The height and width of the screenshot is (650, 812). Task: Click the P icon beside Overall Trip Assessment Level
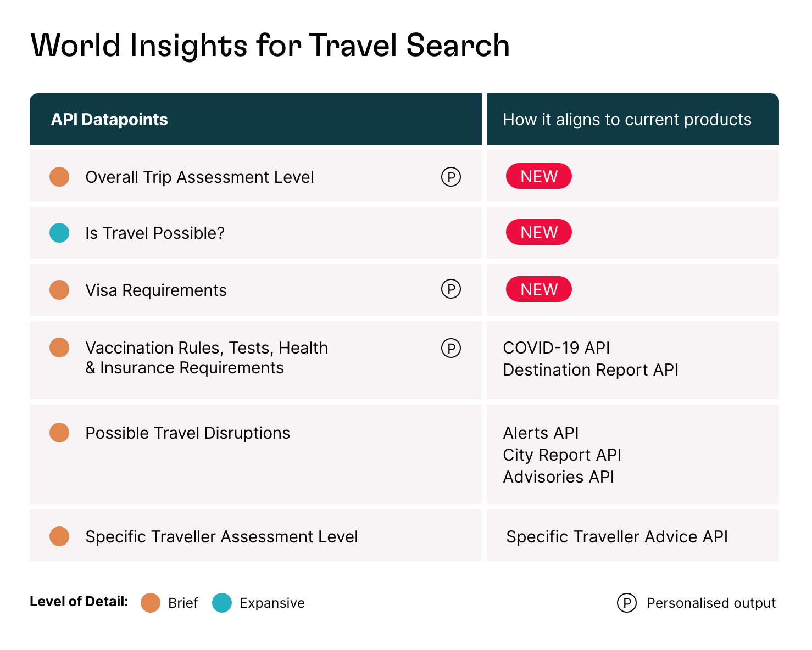[451, 177]
